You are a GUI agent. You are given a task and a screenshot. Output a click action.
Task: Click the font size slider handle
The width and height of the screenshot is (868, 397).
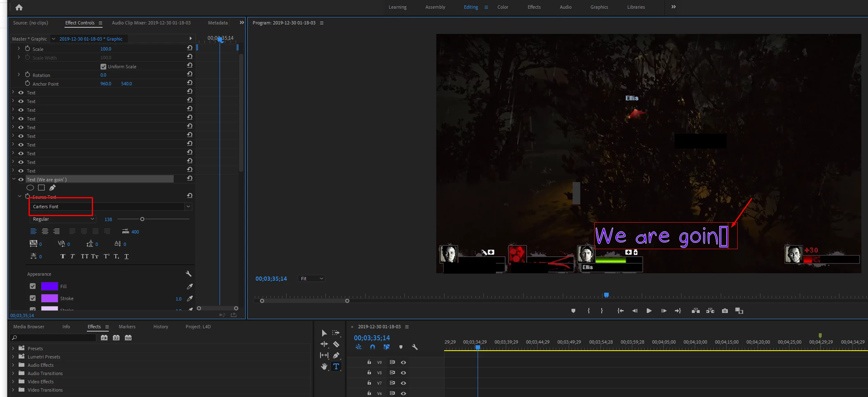click(142, 219)
